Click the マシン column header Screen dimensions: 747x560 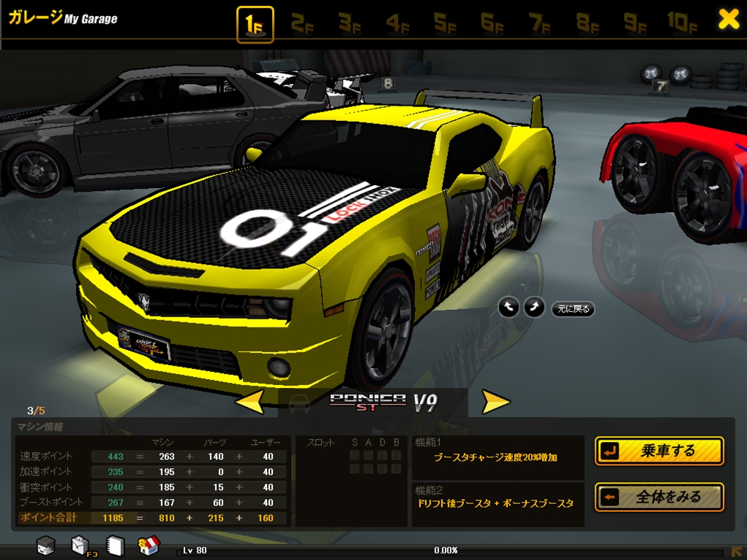pyautogui.click(x=163, y=443)
